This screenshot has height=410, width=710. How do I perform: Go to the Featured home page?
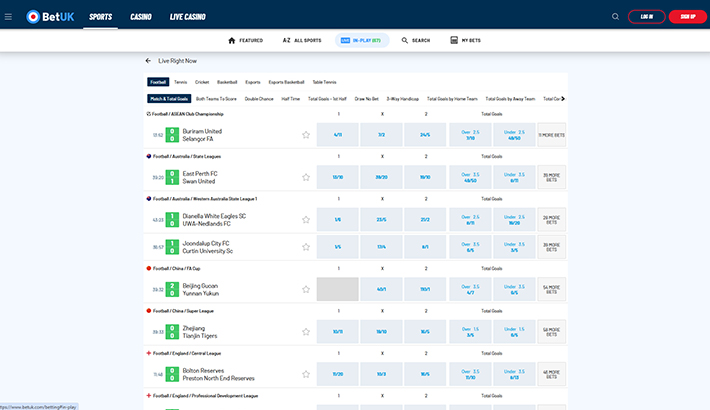[245, 40]
